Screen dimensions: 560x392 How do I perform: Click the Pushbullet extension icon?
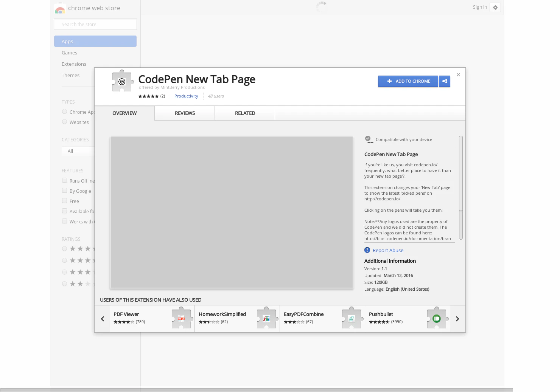click(x=437, y=318)
